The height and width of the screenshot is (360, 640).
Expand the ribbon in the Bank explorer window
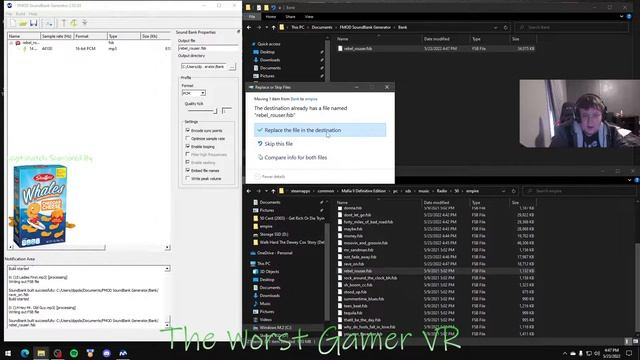pyautogui.click(x=622, y=16)
